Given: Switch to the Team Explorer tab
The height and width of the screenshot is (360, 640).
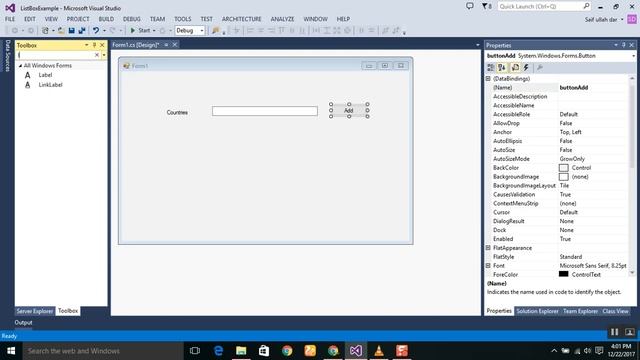Looking at the screenshot, I should [x=580, y=311].
